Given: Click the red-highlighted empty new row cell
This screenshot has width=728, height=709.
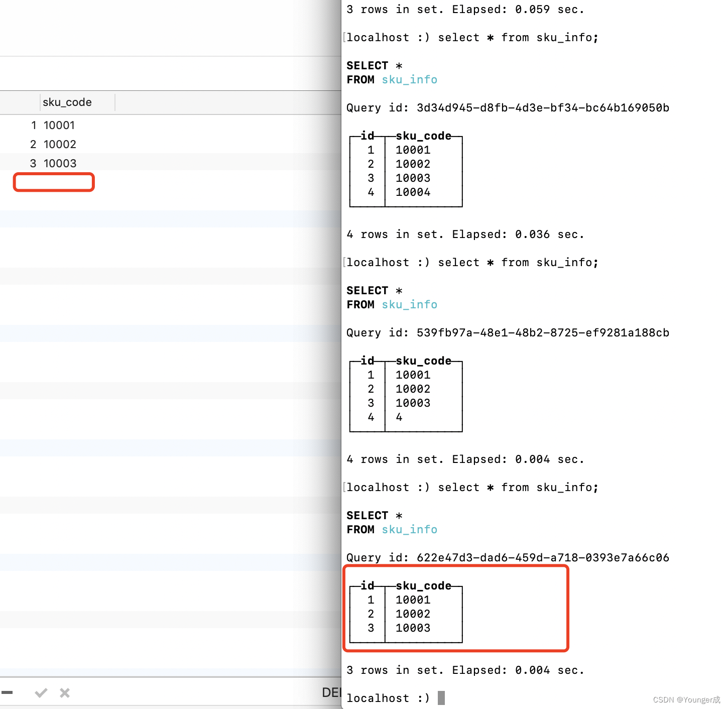Looking at the screenshot, I should tap(53, 182).
